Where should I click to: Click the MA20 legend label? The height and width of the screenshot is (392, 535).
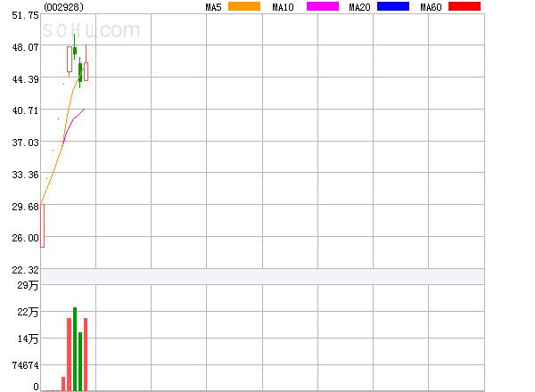point(359,7)
